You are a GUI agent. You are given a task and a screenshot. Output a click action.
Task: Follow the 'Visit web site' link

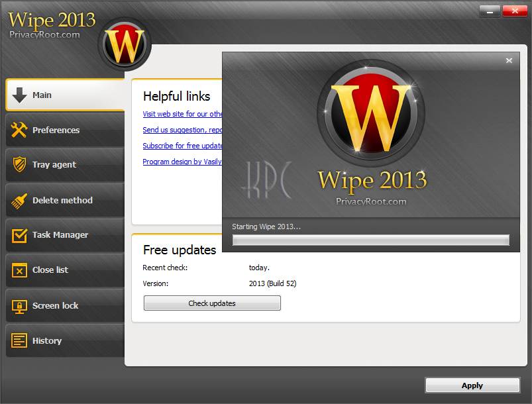182,114
